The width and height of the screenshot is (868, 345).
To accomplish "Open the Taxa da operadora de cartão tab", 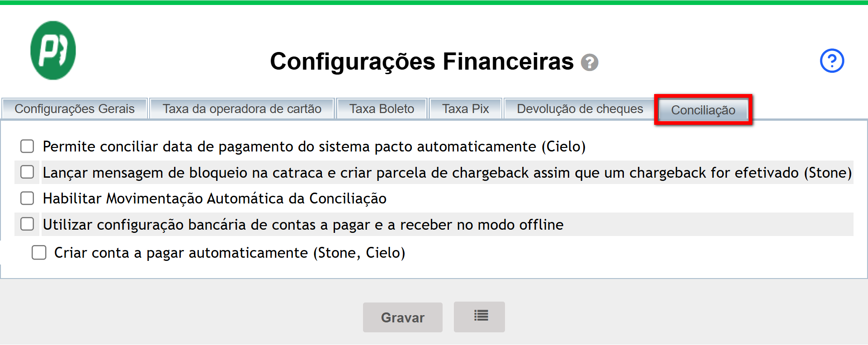I will coord(242,109).
